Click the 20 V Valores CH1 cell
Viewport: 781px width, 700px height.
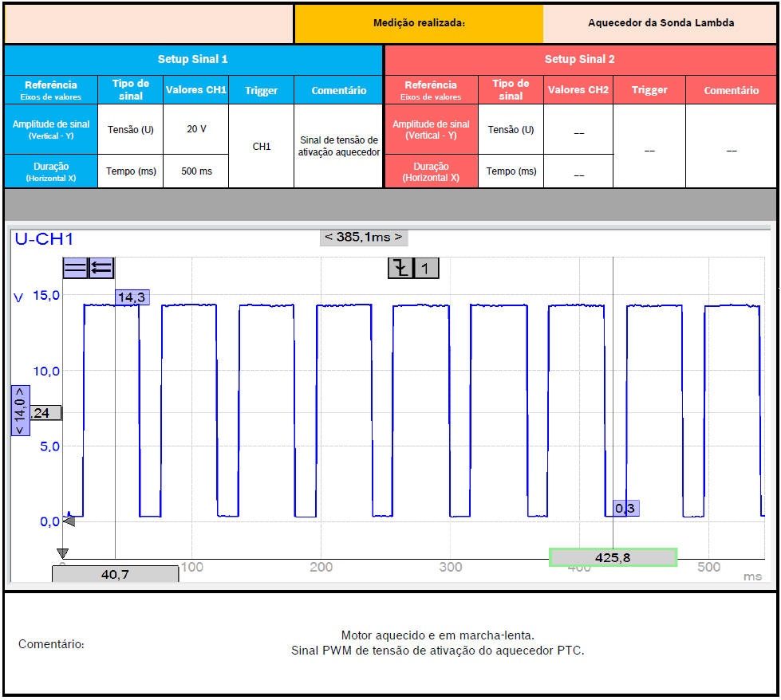coord(196,129)
